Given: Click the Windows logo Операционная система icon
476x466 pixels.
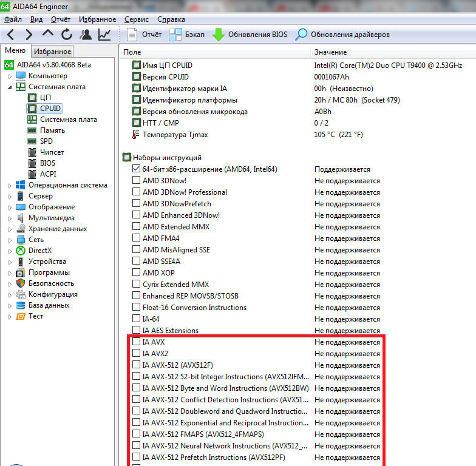Looking at the screenshot, I should 21,185.
